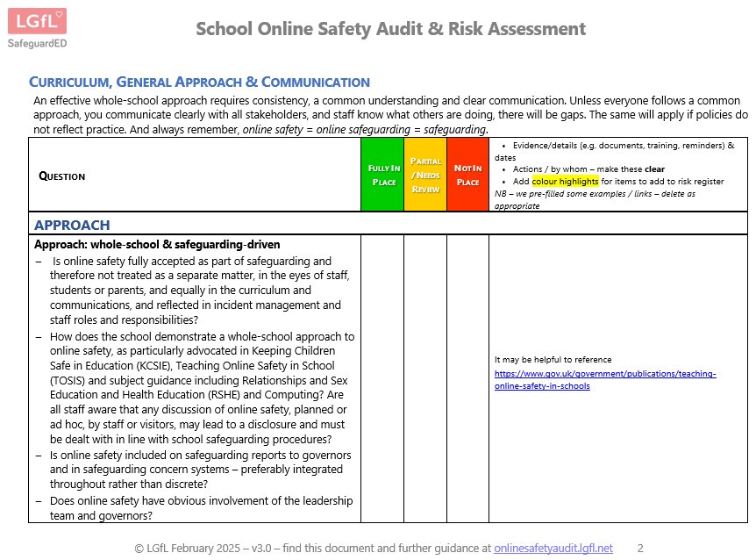Click the Question column header
Screen dimensions: 756x560
coord(62,176)
